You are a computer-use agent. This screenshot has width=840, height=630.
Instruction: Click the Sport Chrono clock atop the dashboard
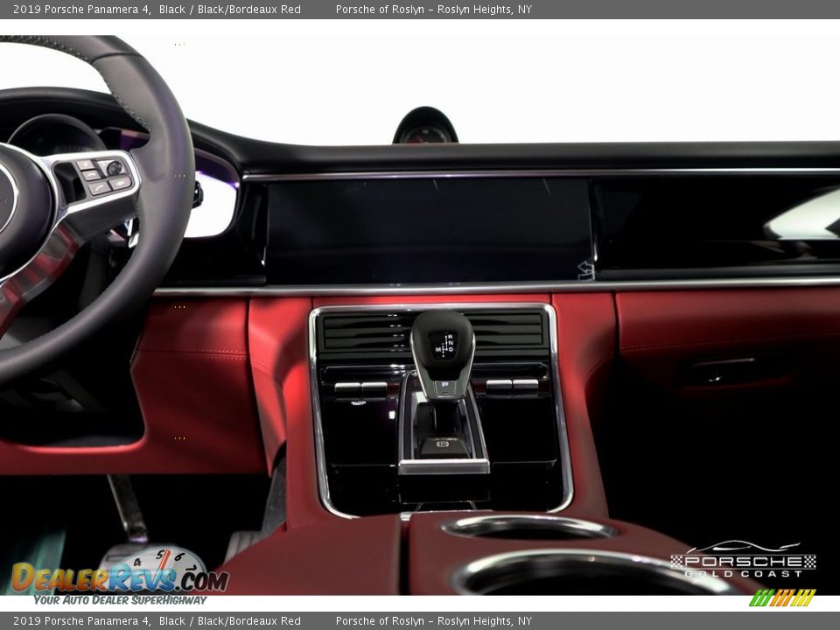coord(425,129)
